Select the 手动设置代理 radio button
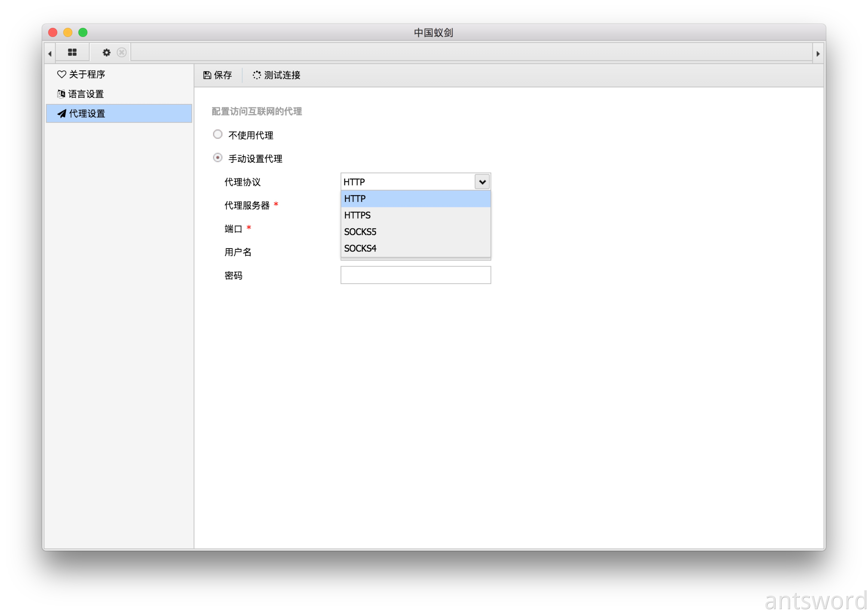The height and width of the screenshot is (611, 868). pos(218,158)
